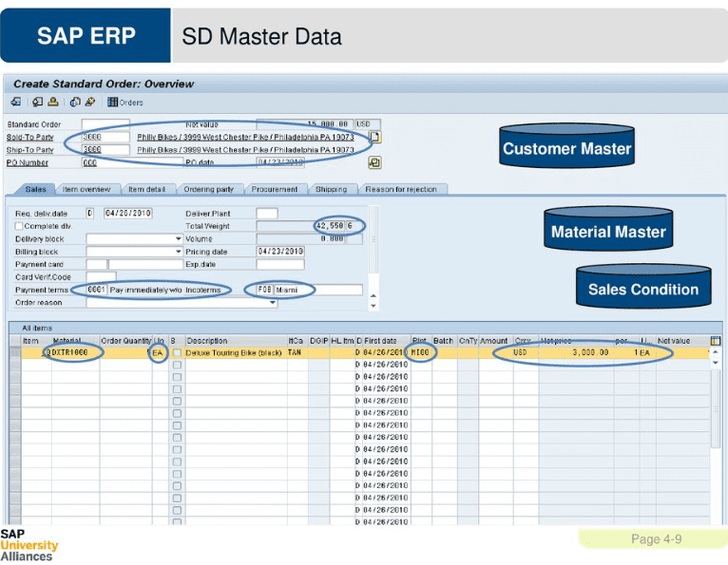Tick checkbox in Deluxe Touring Bike row
Viewport: 728px width, 565px height.
click(x=177, y=353)
